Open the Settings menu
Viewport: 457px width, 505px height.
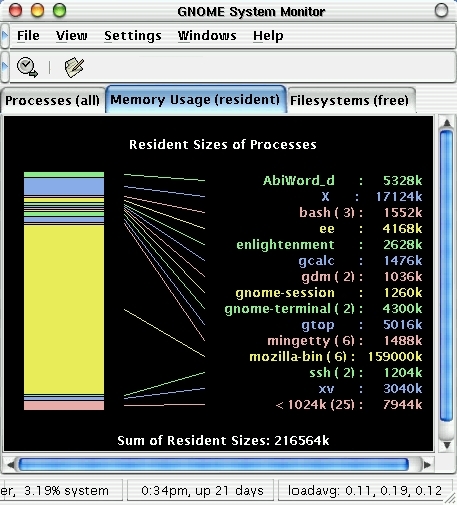click(133, 36)
